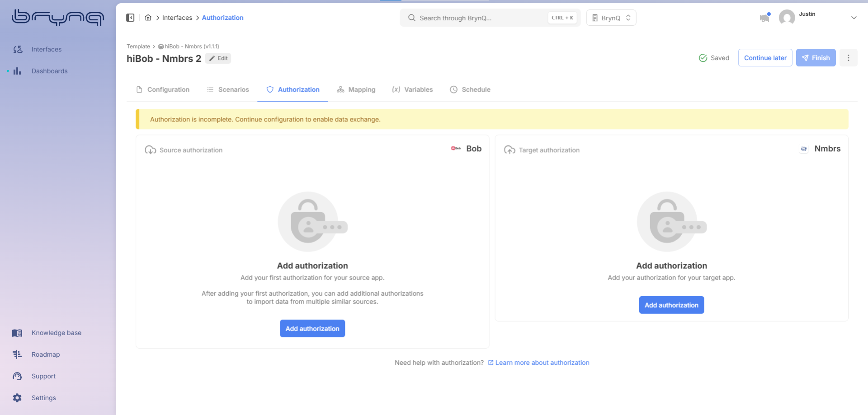Click the CTRL + K shortcut badge
Viewport: 868px width, 415px height.
pyautogui.click(x=562, y=18)
